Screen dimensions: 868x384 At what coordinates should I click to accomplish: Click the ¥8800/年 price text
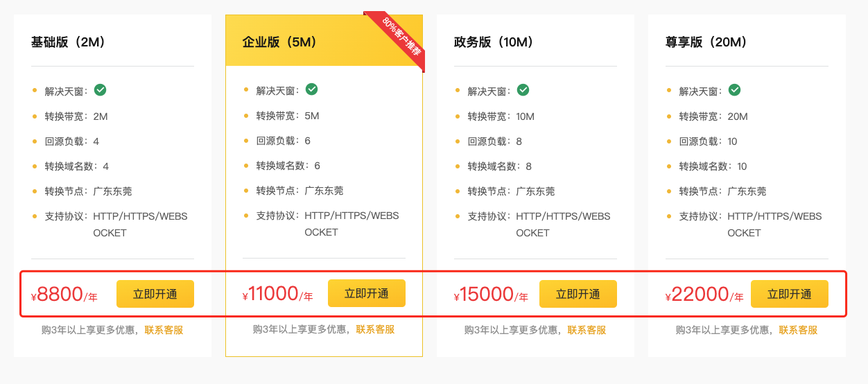coord(64,295)
